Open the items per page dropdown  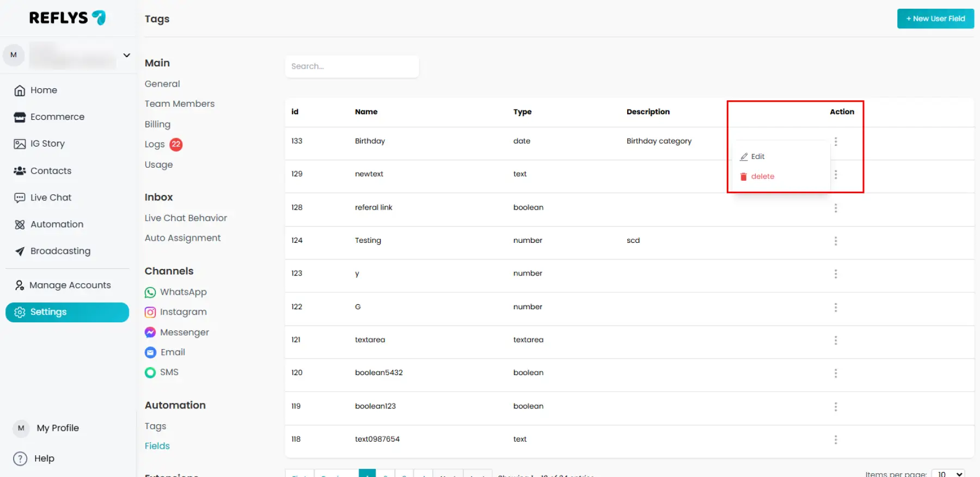click(948, 473)
